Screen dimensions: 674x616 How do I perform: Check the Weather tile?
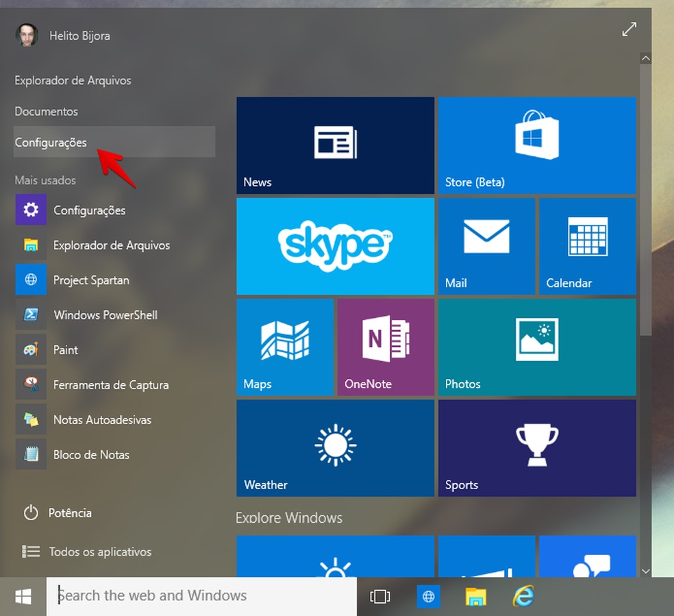(335, 447)
